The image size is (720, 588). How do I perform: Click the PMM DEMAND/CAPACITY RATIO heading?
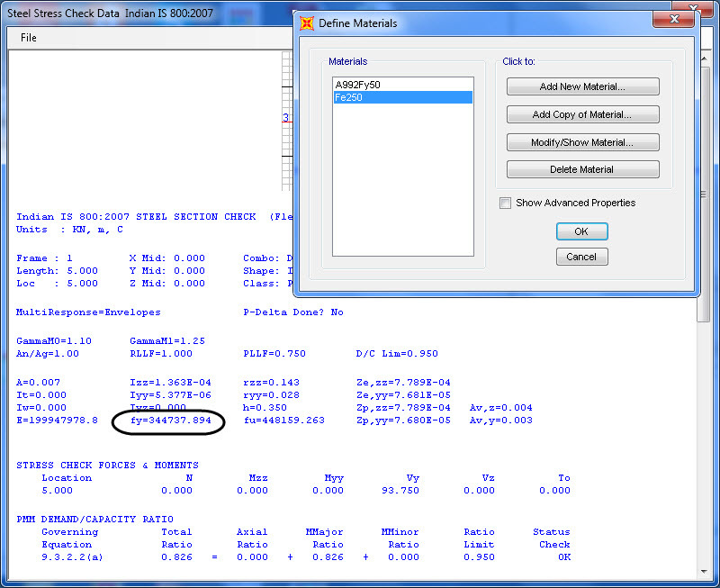pos(94,520)
